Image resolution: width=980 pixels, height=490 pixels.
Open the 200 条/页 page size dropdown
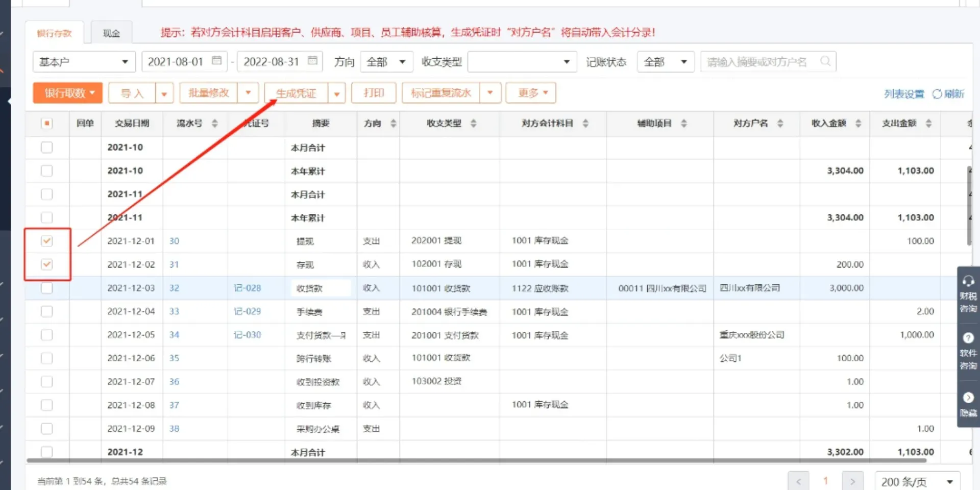click(917, 480)
